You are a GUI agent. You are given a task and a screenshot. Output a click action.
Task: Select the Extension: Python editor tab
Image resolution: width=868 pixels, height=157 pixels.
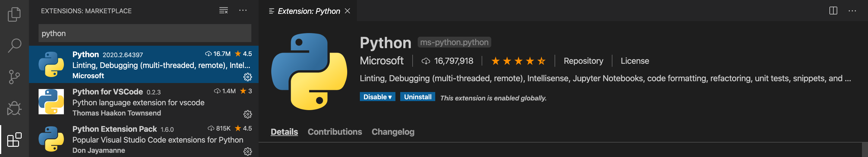tap(308, 11)
